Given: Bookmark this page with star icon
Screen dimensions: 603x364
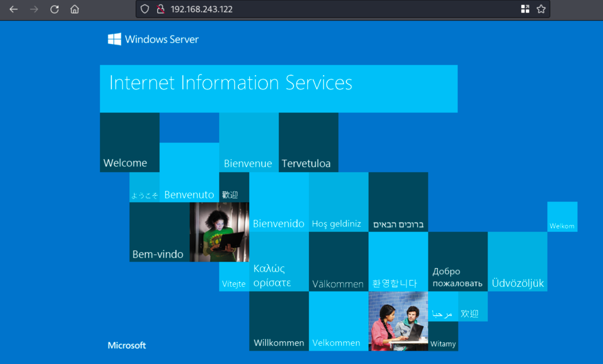Looking at the screenshot, I should pos(541,9).
